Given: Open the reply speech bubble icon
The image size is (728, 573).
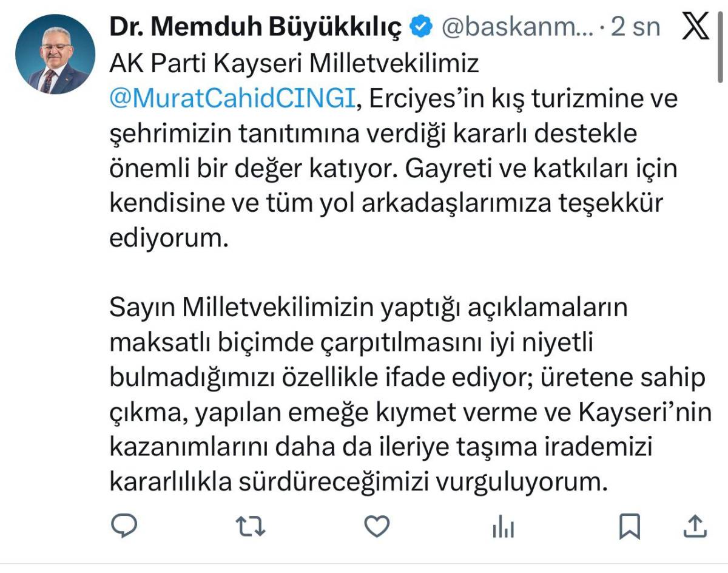Looking at the screenshot, I should (126, 526).
